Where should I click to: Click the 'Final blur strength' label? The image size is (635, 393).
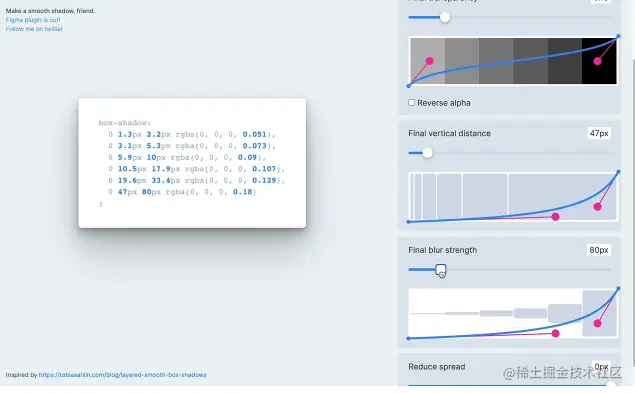click(442, 250)
